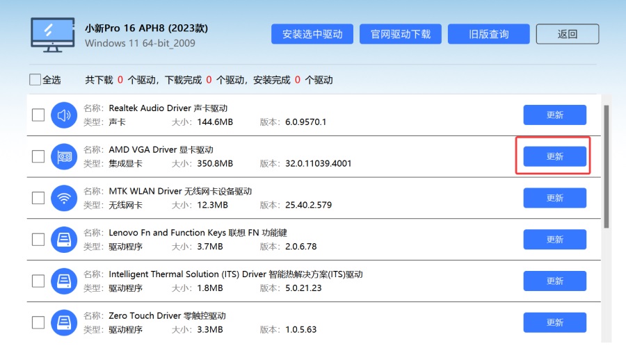
Task: Click the Zero Touch Driver disk icon
Action: point(64,322)
